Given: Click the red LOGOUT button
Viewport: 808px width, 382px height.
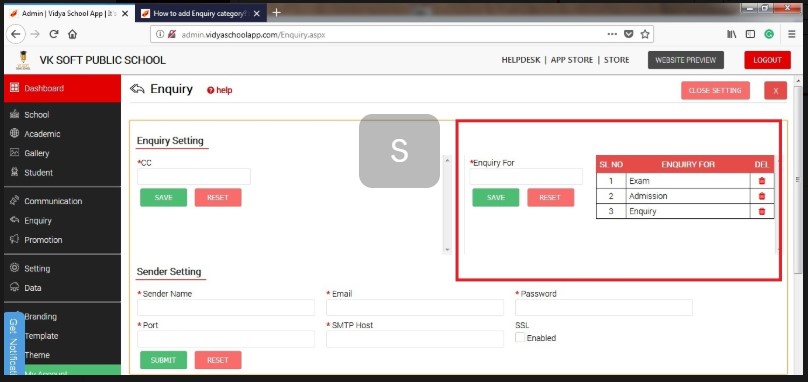Looking at the screenshot, I should [767, 60].
